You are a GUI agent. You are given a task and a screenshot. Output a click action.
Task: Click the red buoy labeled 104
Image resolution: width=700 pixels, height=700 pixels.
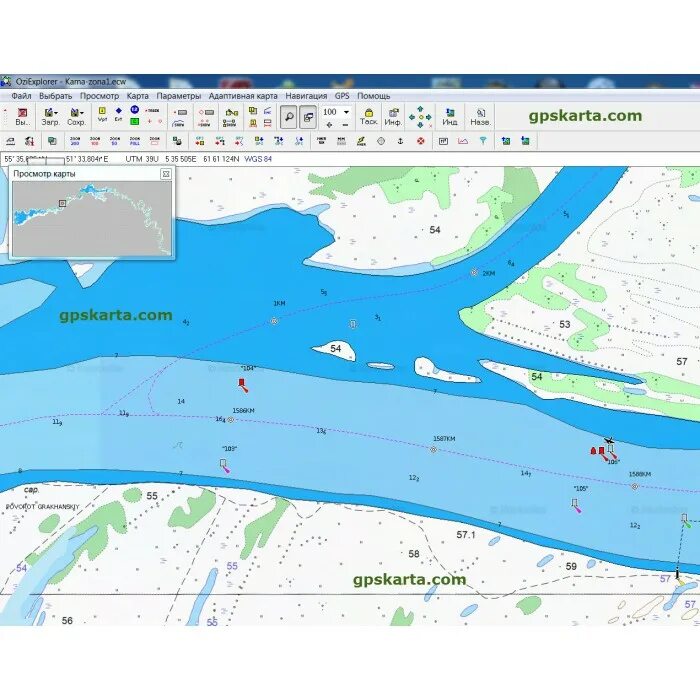click(x=242, y=385)
